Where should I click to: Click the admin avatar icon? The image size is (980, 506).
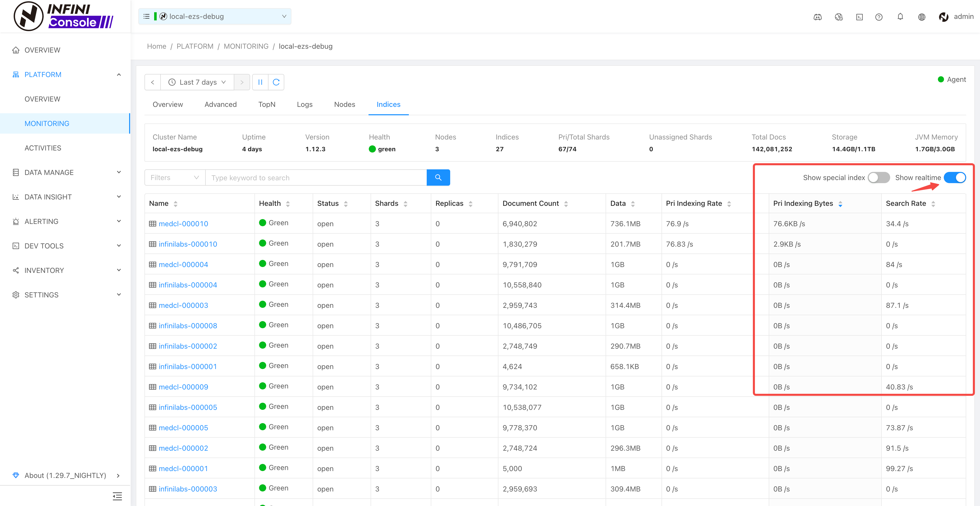click(944, 17)
